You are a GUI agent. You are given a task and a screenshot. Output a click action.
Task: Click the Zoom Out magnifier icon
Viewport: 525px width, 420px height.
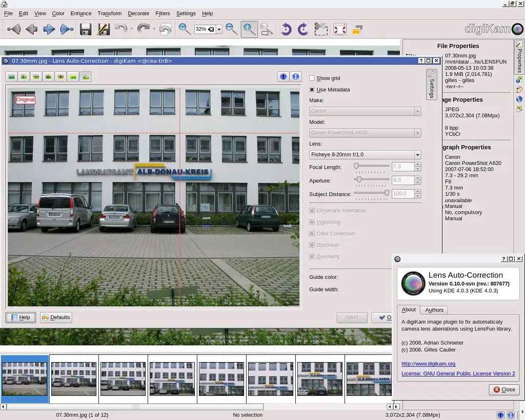pos(232,29)
